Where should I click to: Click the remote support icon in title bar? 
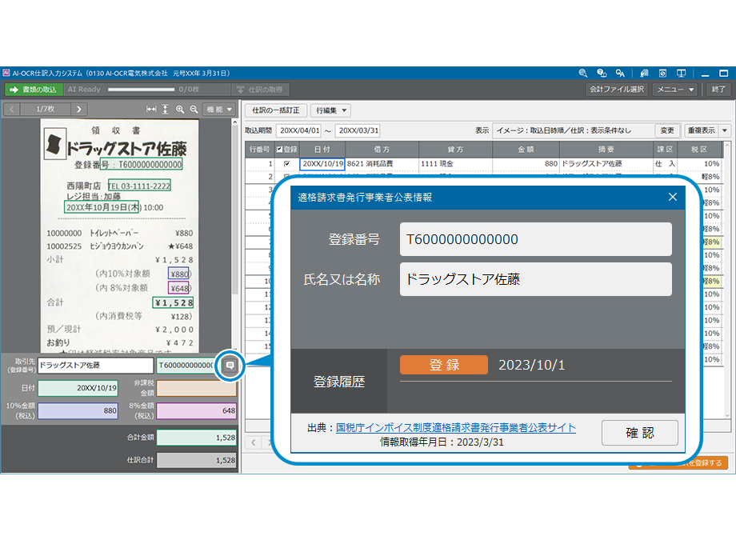(662, 74)
